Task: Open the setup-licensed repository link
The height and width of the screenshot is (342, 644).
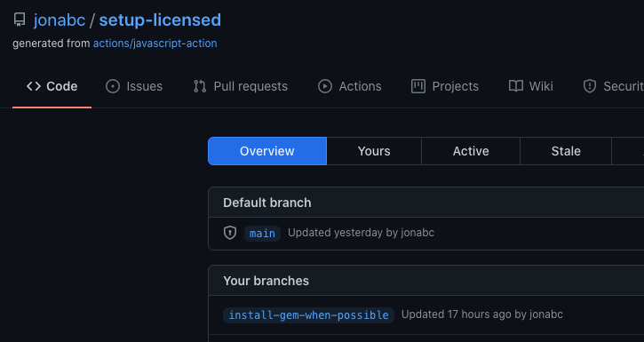Action: [x=160, y=20]
